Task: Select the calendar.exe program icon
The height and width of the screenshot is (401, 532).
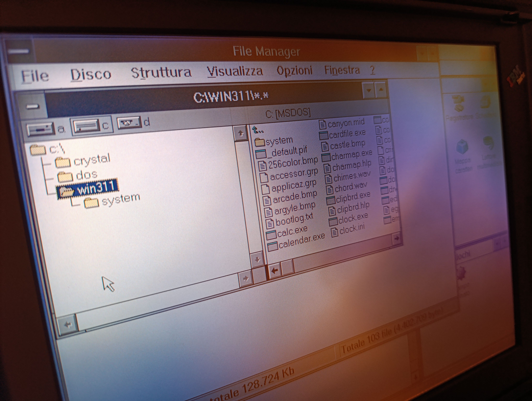Action: click(273, 246)
